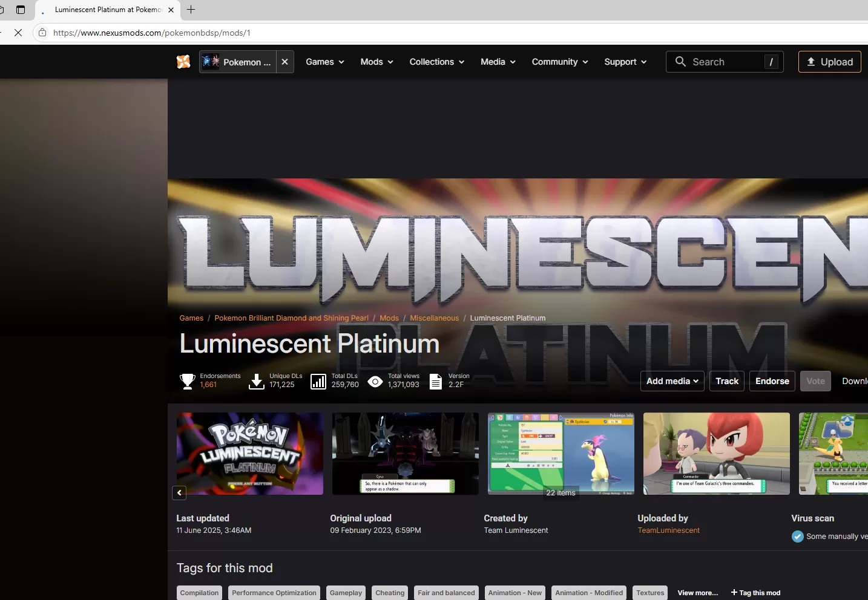Open the Typhlosion summary screen thumbnail
Image resolution: width=868 pixels, height=600 pixels.
(561, 454)
